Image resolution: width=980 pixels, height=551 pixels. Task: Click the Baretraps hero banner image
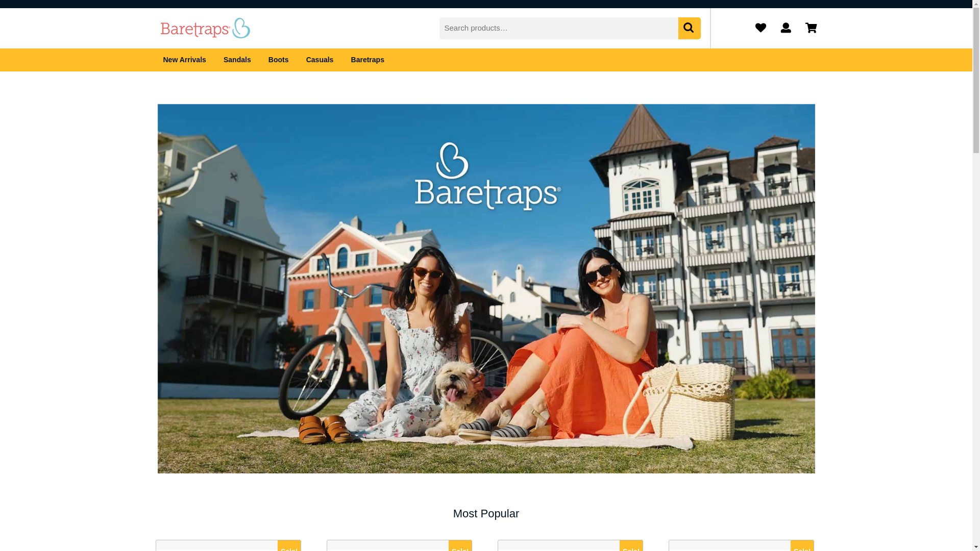pos(486,289)
